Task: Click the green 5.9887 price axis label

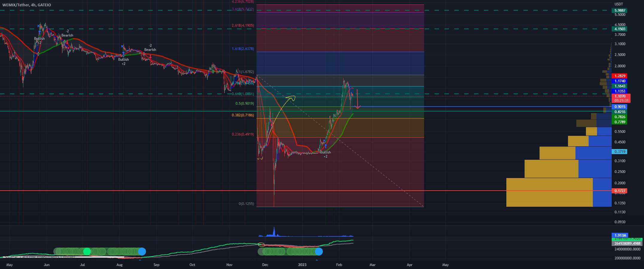Action: (620, 10)
